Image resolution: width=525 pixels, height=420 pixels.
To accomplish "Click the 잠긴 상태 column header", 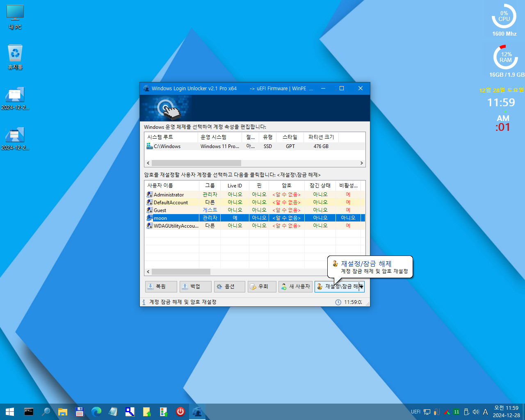I will [x=320, y=185].
